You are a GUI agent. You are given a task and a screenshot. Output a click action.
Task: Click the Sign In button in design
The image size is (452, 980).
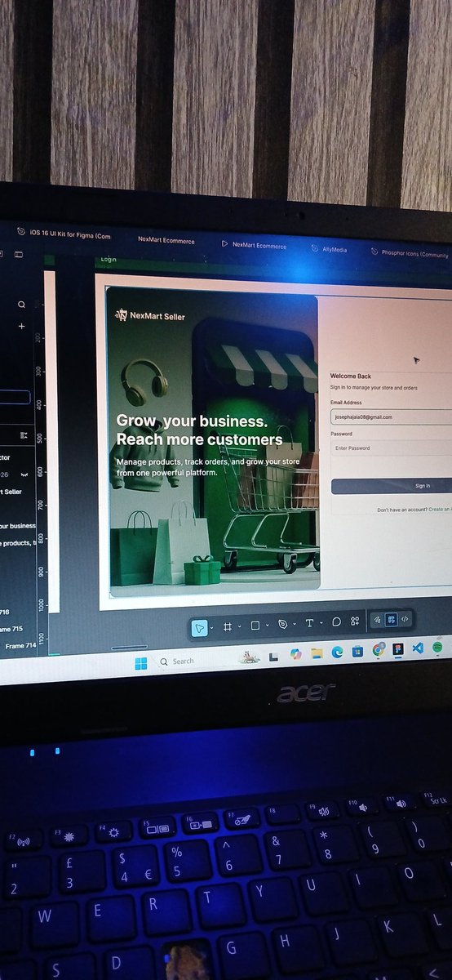click(x=391, y=486)
